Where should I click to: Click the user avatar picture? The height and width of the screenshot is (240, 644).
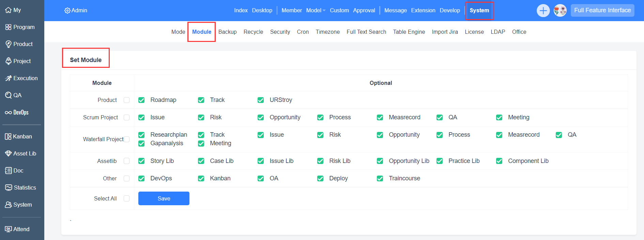point(560,11)
